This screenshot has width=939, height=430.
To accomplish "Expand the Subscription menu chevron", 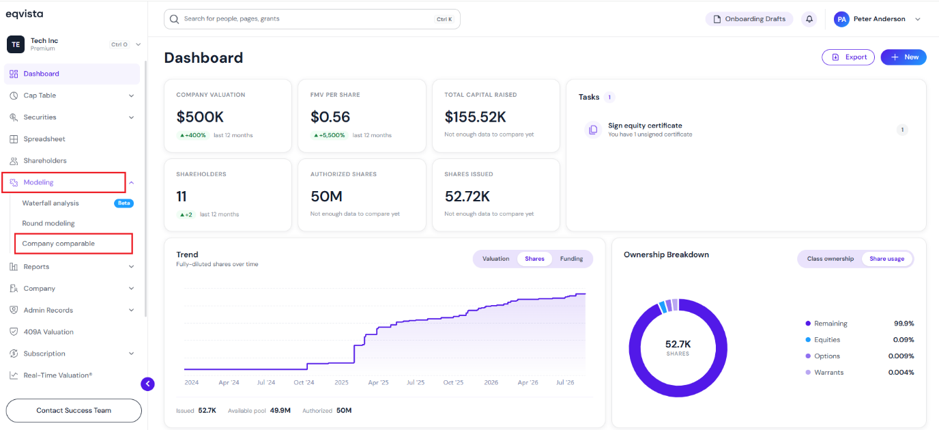I will (131, 354).
